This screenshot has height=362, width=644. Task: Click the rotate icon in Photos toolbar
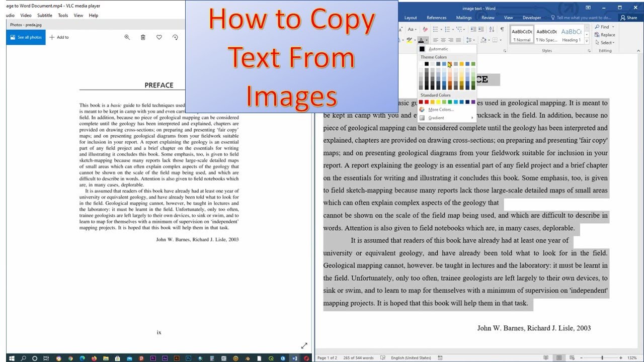175,37
